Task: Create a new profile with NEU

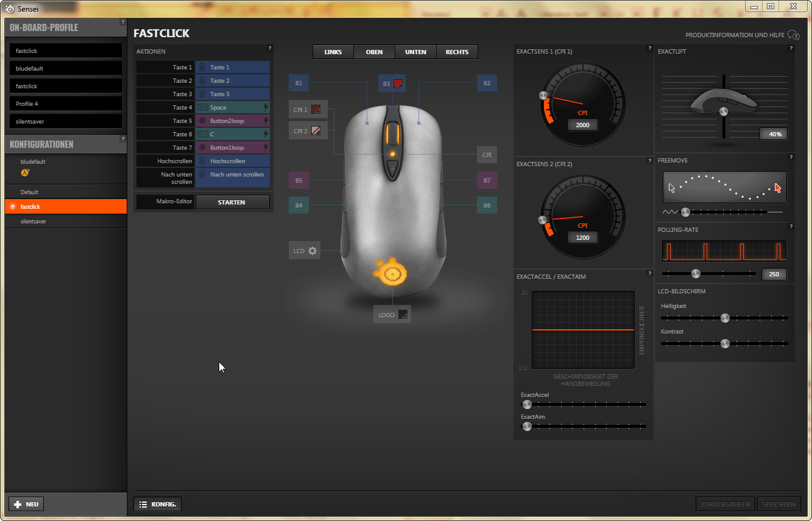Action: 26,504
